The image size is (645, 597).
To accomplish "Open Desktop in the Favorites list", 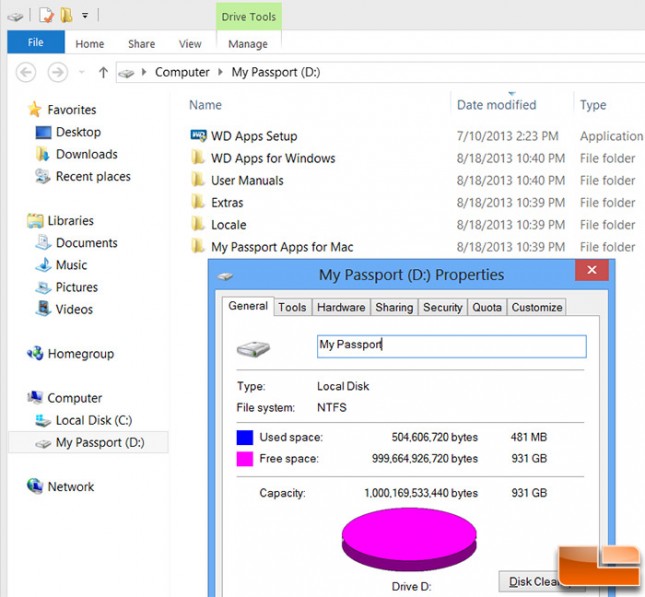I will click(78, 132).
